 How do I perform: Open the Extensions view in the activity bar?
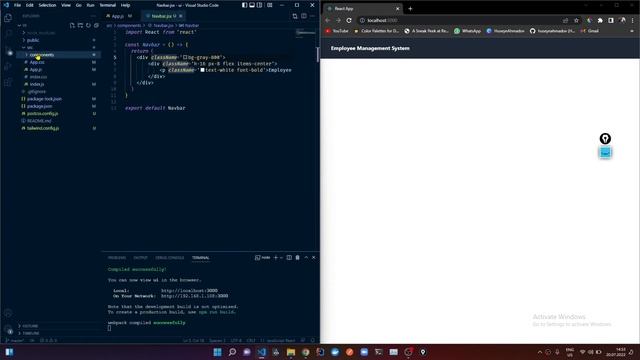(8, 83)
